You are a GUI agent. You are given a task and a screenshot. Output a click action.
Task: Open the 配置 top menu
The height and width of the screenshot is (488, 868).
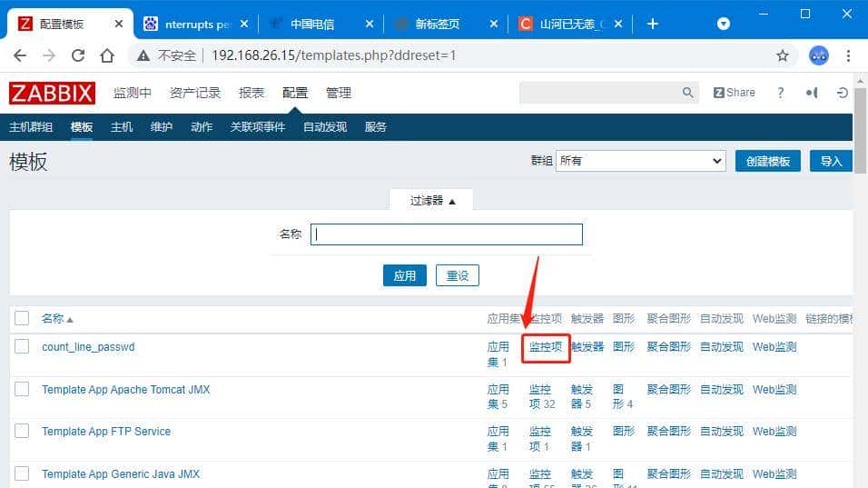coord(294,93)
